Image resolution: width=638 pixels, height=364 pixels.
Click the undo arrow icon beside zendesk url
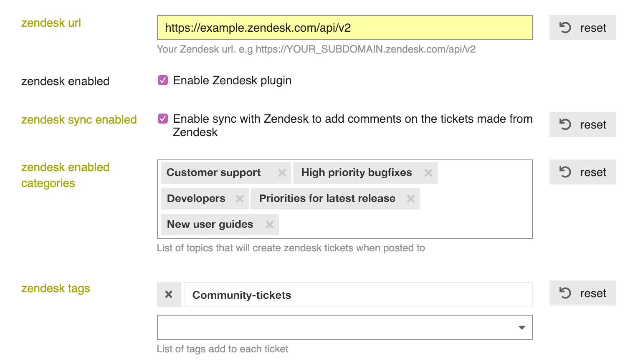(x=566, y=28)
